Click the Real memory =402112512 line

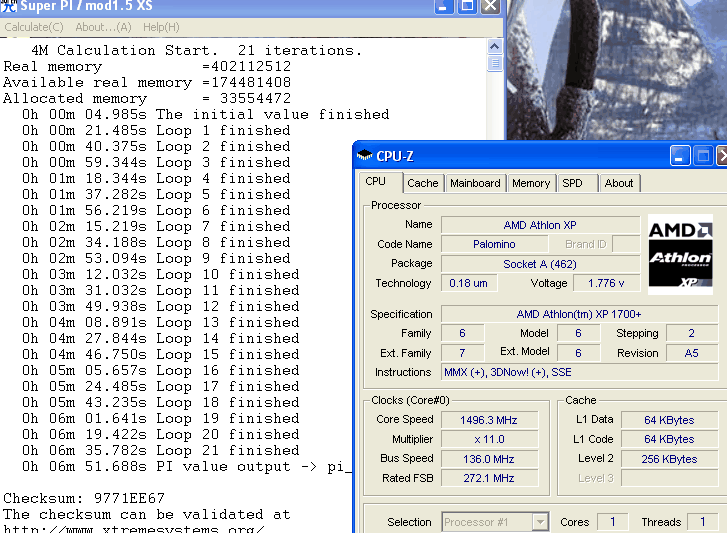coord(147,66)
